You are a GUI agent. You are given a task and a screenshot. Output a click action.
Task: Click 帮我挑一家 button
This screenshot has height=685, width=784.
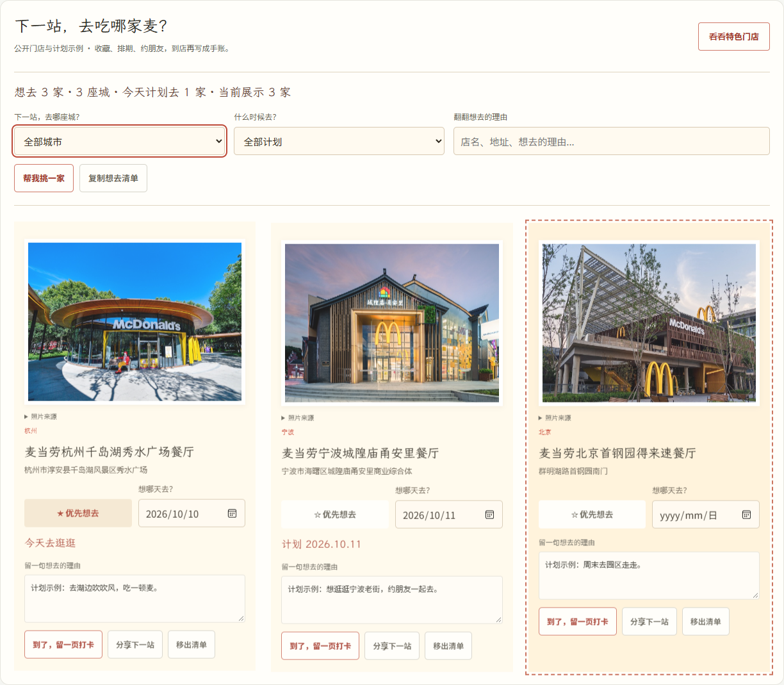pos(44,178)
